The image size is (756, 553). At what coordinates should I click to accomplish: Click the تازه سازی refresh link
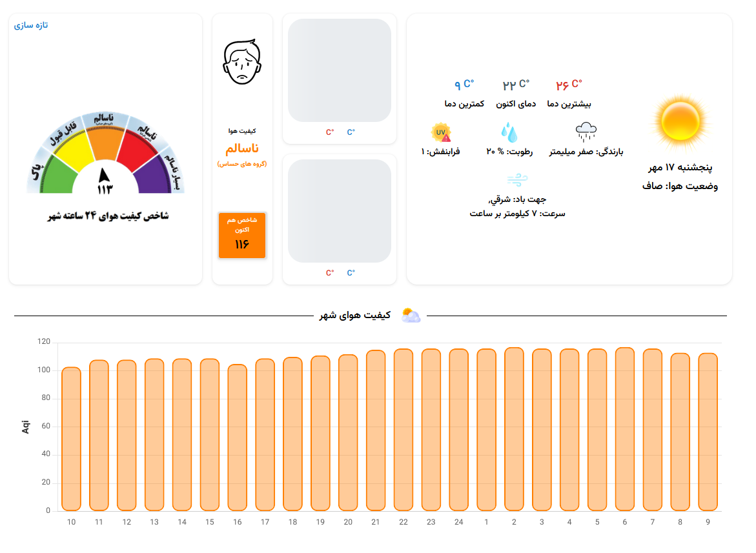pyautogui.click(x=31, y=25)
